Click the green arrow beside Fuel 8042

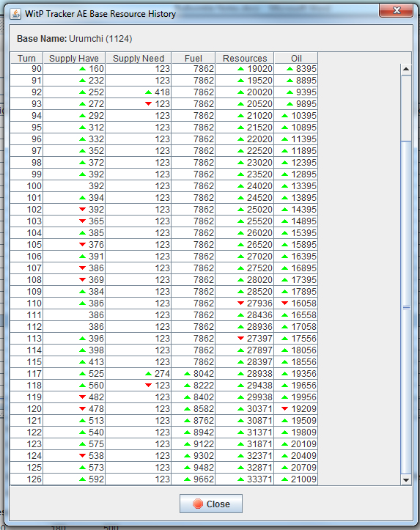(187, 374)
